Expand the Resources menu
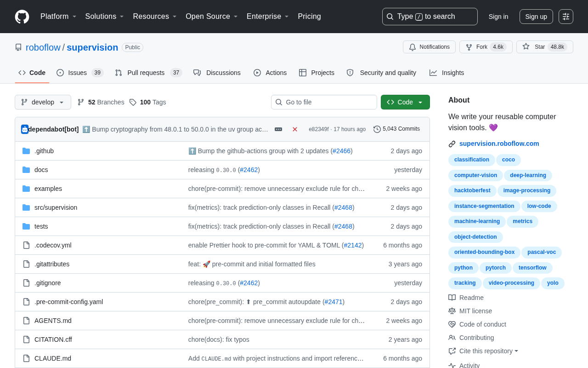The height and width of the screenshot is (368, 588). (x=155, y=17)
